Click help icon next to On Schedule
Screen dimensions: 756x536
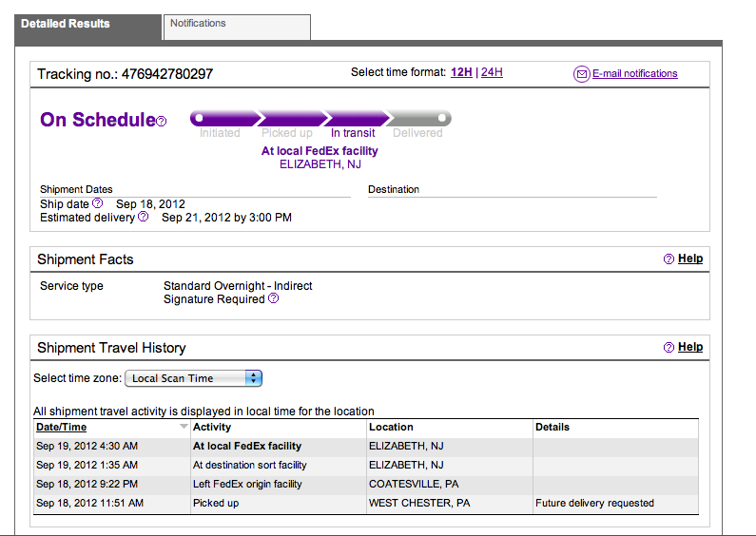coord(162,121)
